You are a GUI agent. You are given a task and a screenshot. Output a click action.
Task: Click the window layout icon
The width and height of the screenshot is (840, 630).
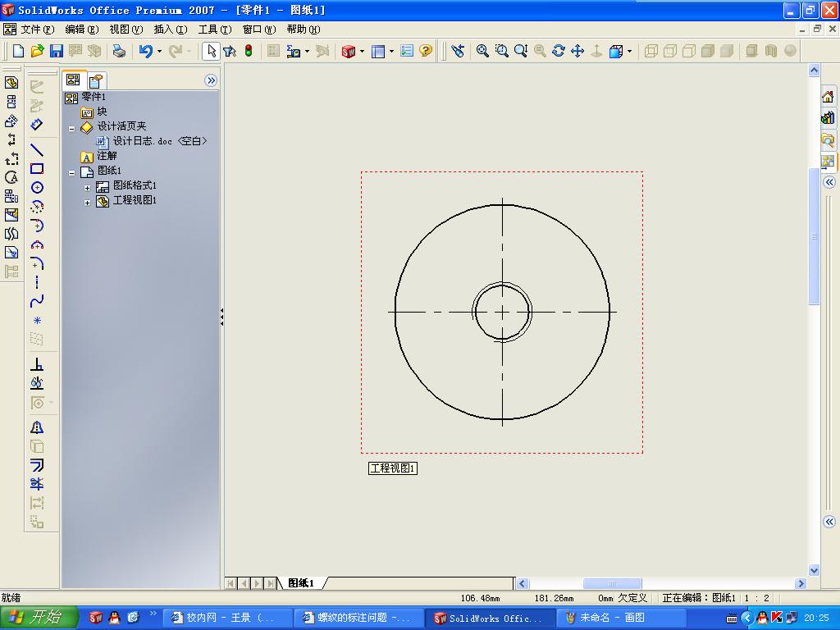[x=378, y=51]
